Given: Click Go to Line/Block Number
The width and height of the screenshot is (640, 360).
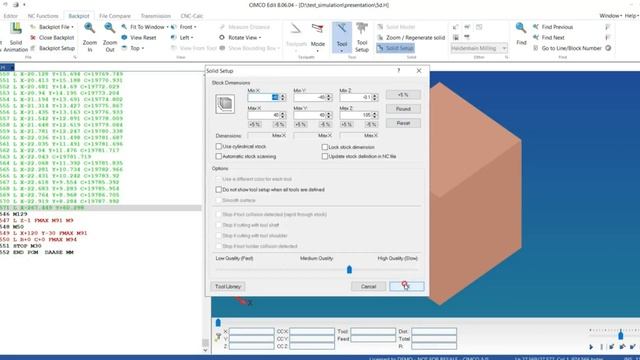Looking at the screenshot, I should 567,48.
